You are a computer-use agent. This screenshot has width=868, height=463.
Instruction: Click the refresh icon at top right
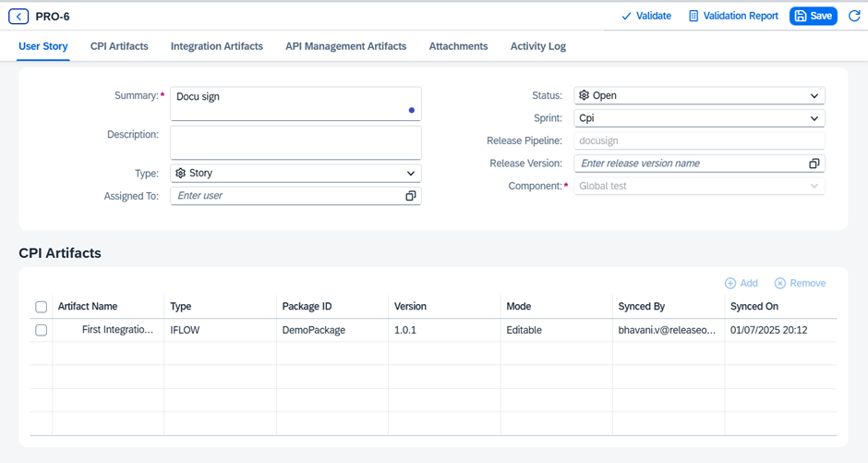pyautogui.click(x=854, y=16)
